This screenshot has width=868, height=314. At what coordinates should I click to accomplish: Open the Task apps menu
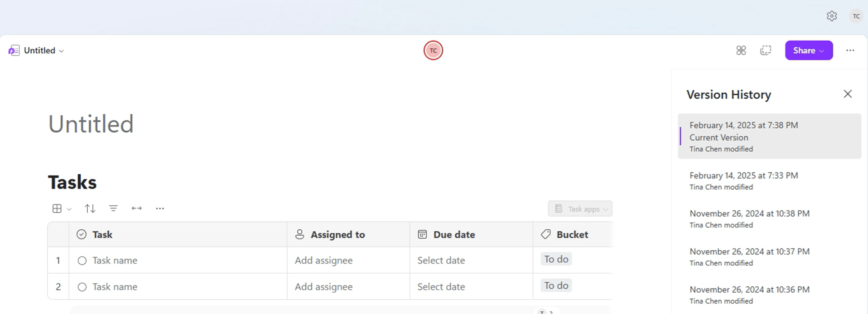[x=580, y=208]
